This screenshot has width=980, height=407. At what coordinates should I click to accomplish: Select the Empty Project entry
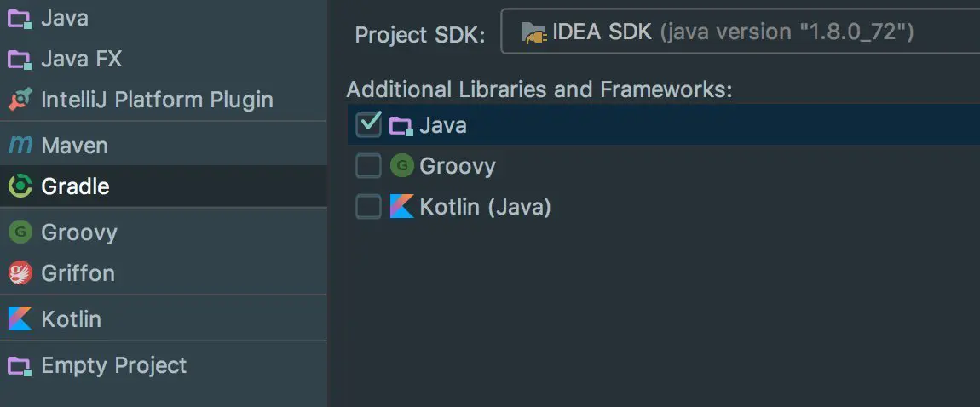tap(113, 366)
